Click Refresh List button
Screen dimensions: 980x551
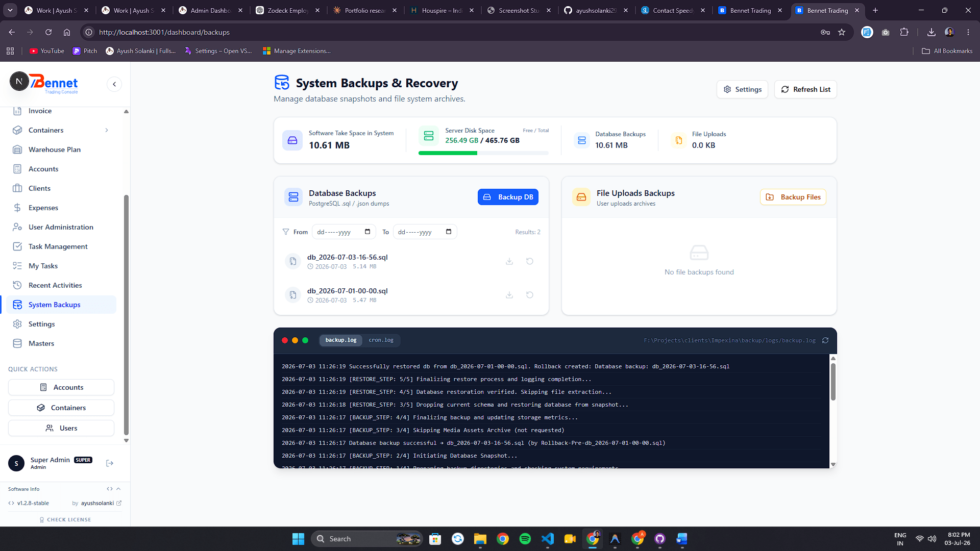[x=805, y=89]
